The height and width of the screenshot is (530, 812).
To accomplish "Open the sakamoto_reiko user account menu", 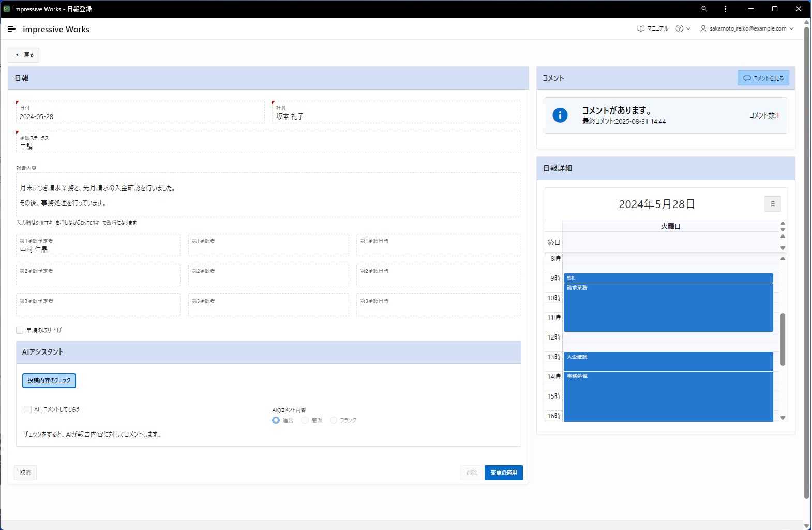I will 747,28.
